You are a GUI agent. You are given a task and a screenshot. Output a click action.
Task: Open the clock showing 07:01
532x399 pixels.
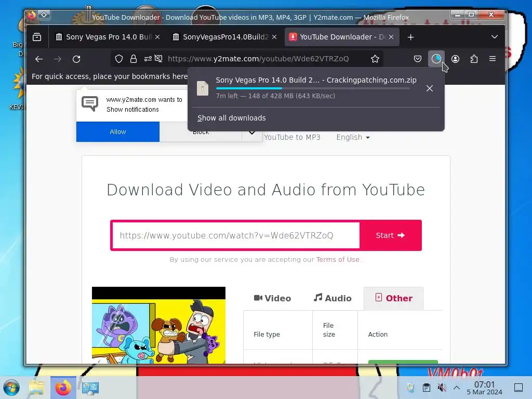click(485, 388)
